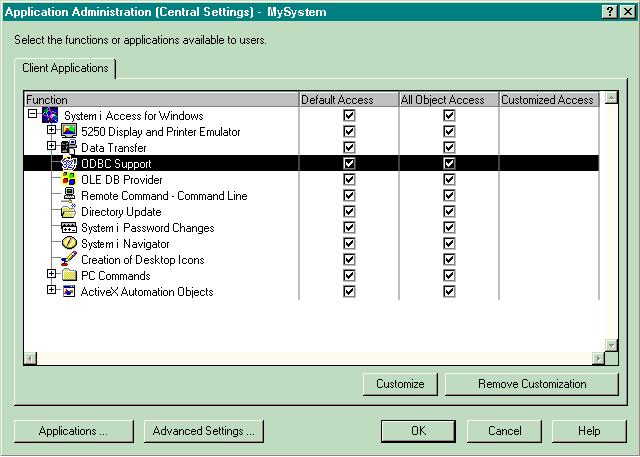Toggle All Object Access for Remote Command

coord(449,195)
